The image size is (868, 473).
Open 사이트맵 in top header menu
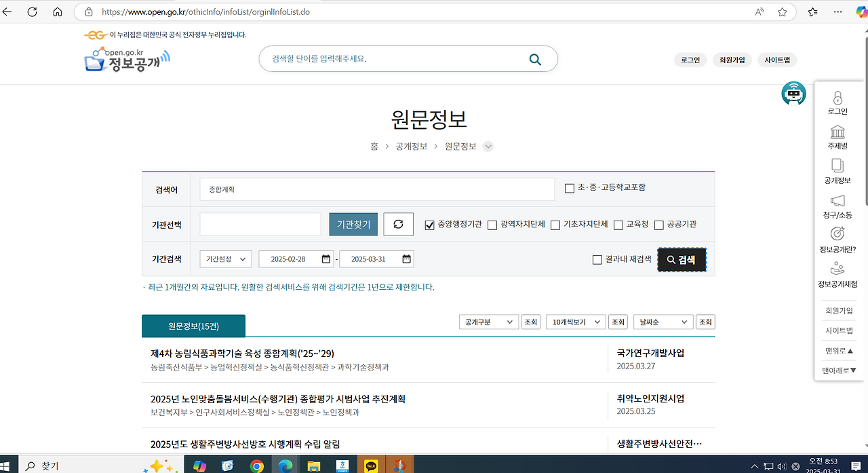tap(777, 60)
